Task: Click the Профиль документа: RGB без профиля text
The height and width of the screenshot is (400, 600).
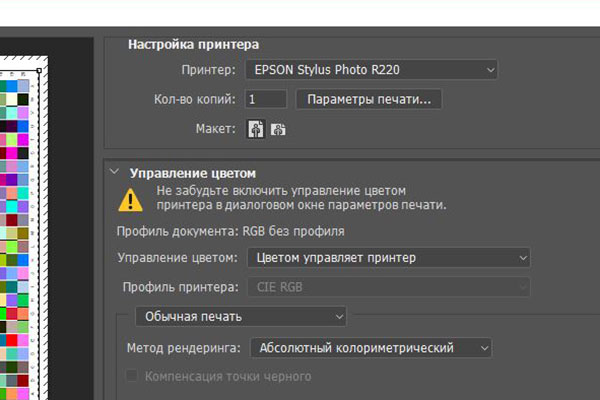Action: (x=230, y=231)
